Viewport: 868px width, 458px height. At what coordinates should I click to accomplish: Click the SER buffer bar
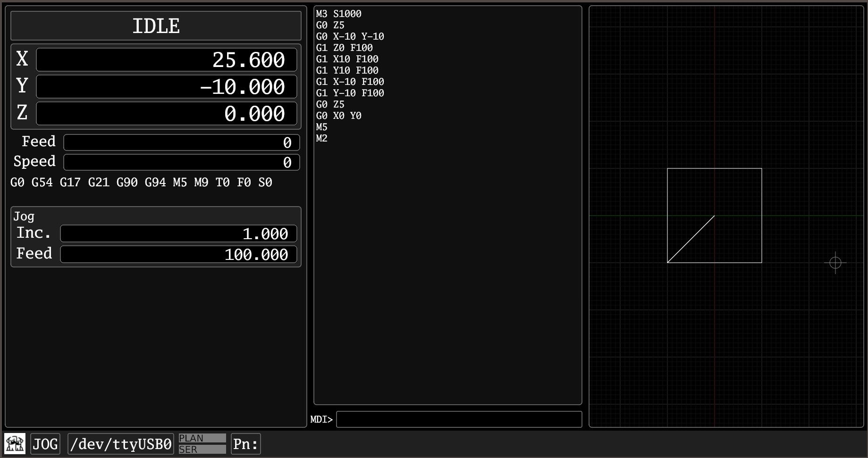click(202, 450)
